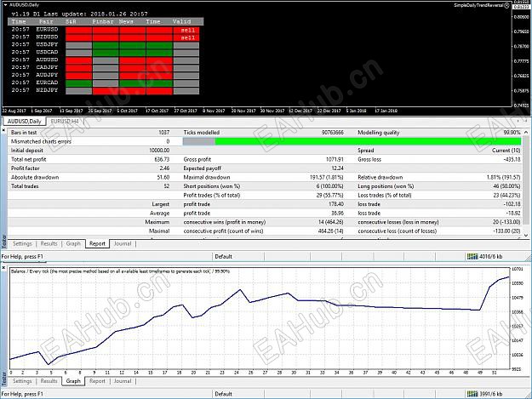Click Short positions value 6 (100.00%)
Screen dimensions: 532x399
329,186
